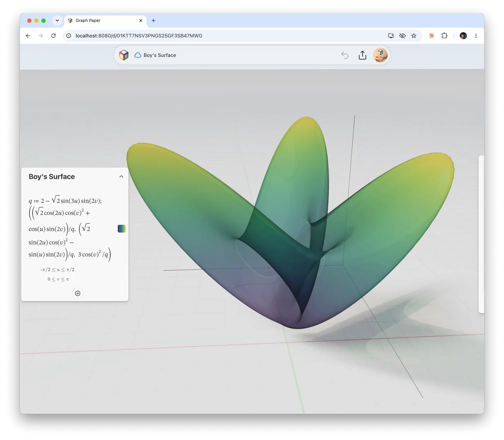The width and height of the screenshot is (504, 440).
Task: Click the q := 2 − √2 sin(3u) sin(2v) definition
Action: pos(65,200)
